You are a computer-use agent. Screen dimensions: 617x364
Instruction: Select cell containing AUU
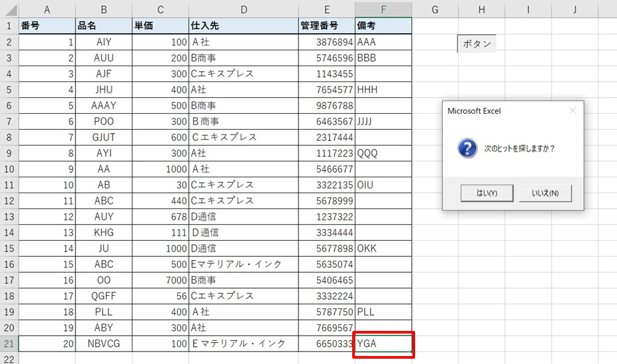[103, 58]
